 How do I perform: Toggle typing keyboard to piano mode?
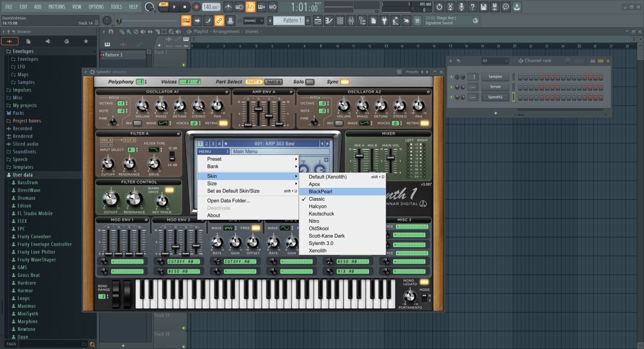(261, 6)
